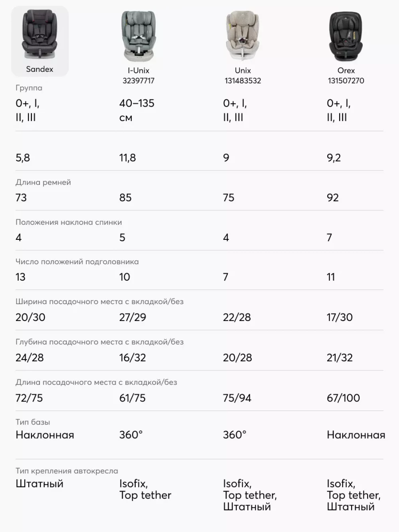Click the Unix product name
The image size is (399, 532).
pyautogui.click(x=243, y=70)
